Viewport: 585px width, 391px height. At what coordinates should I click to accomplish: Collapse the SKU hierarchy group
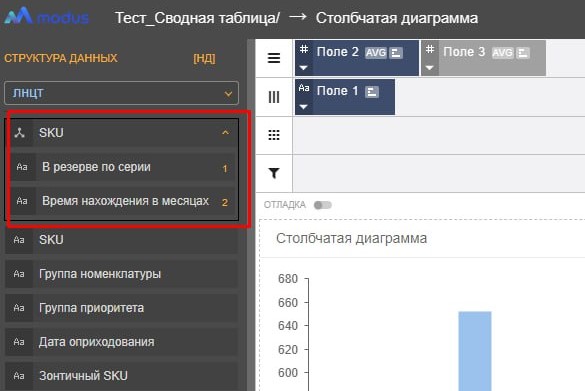225,133
